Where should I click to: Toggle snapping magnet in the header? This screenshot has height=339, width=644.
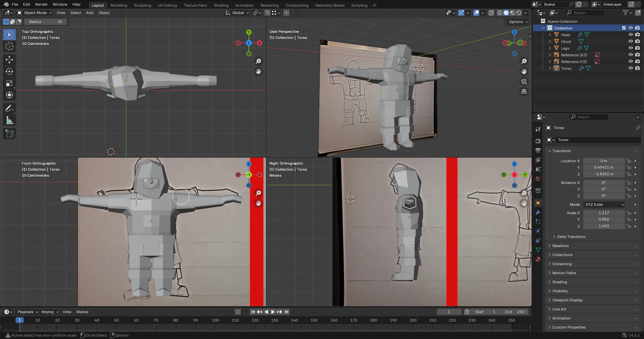coord(267,13)
